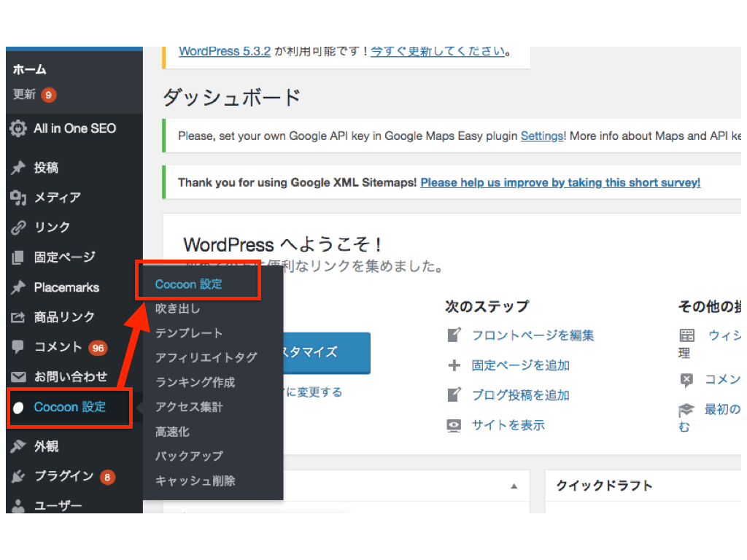
Task: Click the plus icon beside 固定ページを追加
Action: (x=454, y=365)
